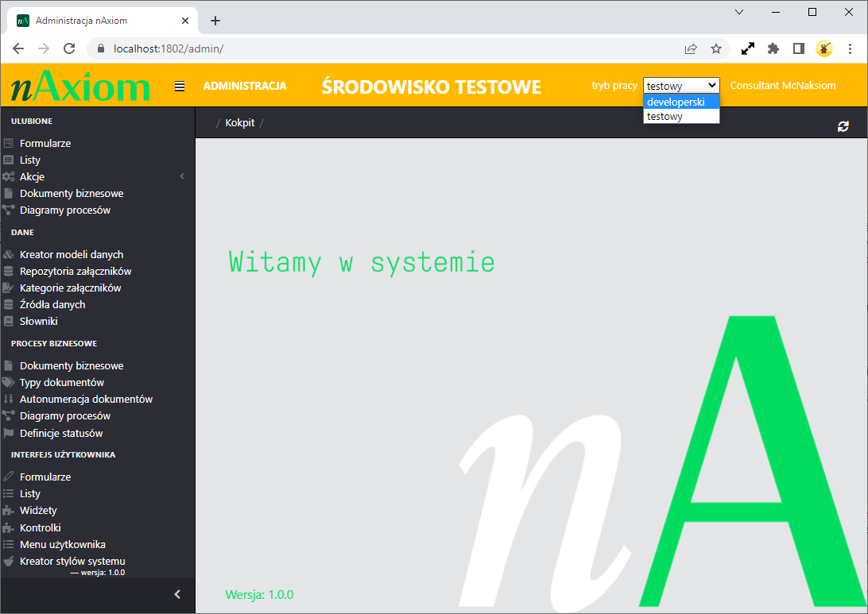Open the Chrome three-dot menu
The height and width of the screenshot is (614, 868).
click(850, 48)
